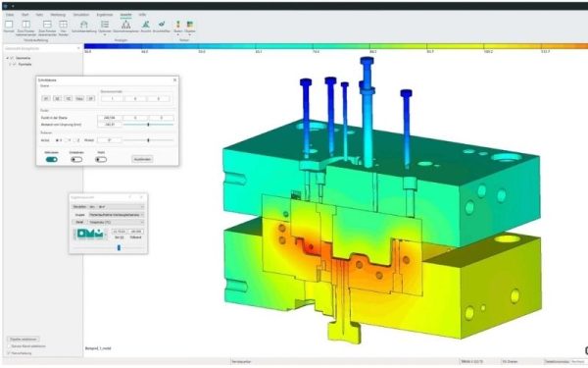This screenshot has height=368, width=588.
Task: Open the Datei menu tab
Action: pos(10,15)
